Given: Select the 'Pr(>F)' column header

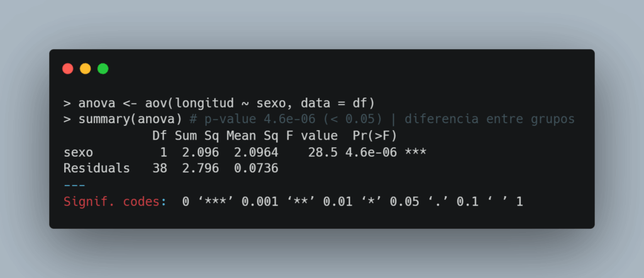Looking at the screenshot, I should click(x=375, y=136).
